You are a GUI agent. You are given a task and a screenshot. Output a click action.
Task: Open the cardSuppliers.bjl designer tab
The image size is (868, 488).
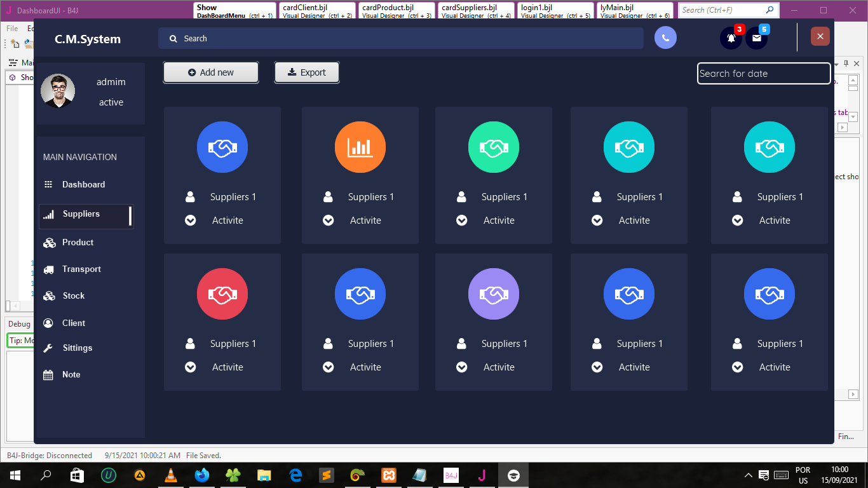pos(476,11)
